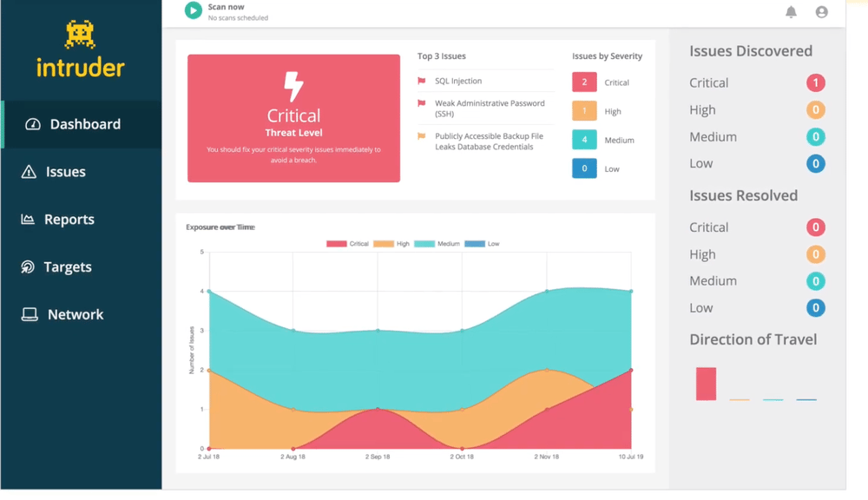
Task: Click the 2 Nov 18 high data point
Action: coord(546,370)
